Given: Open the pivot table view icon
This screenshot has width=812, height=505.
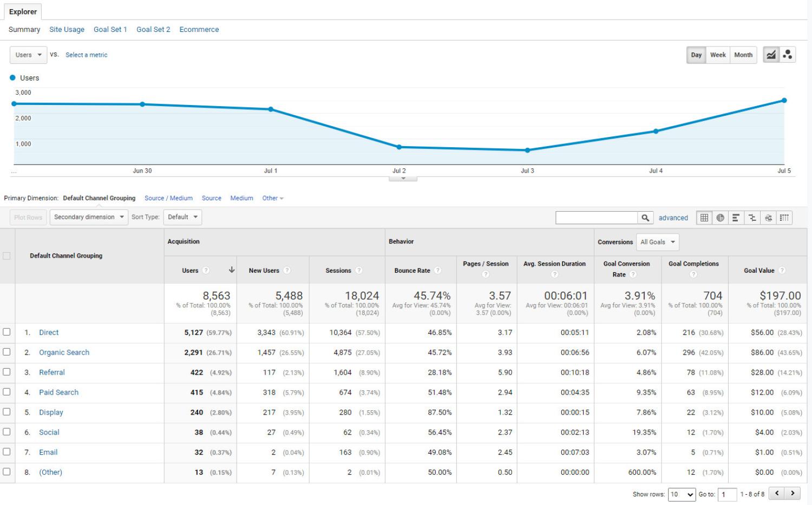Looking at the screenshot, I should coord(784,218).
